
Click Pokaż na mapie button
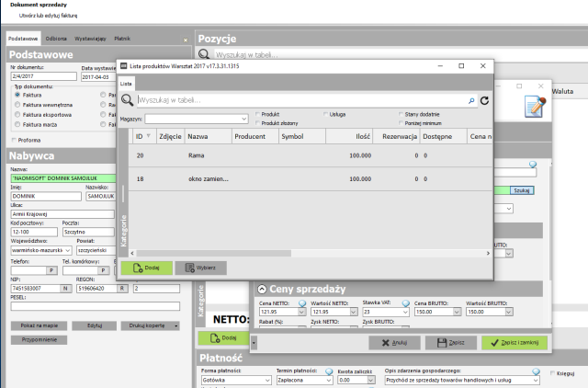coord(39,325)
